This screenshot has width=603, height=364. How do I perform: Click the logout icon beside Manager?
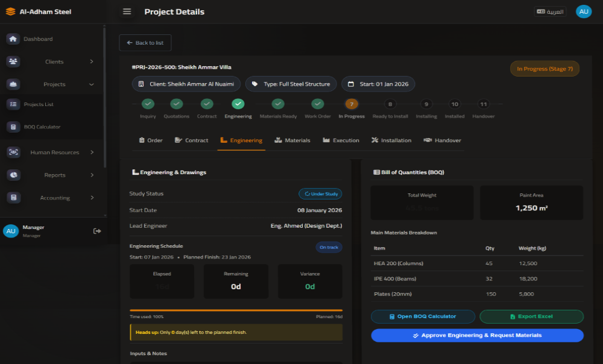coord(97,231)
